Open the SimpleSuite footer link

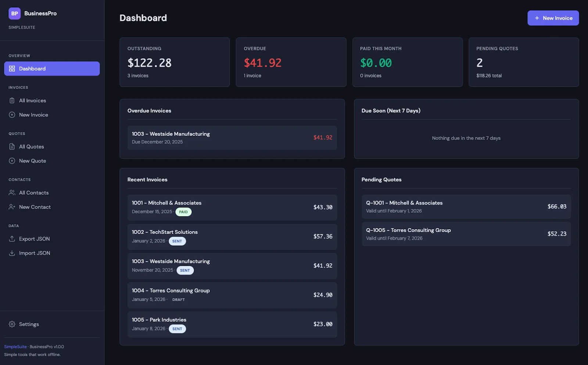(x=15, y=346)
